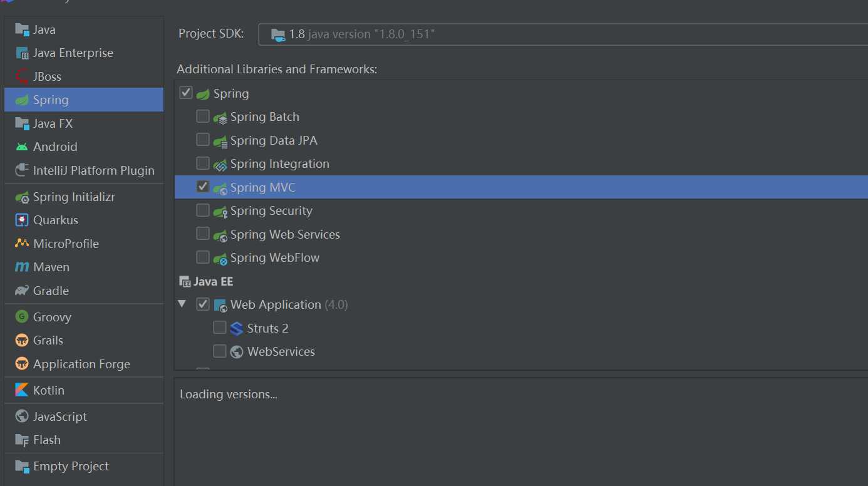The height and width of the screenshot is (486, 868).
Task: Select the Java project type icon
Action: pyautogui.click(x=22, y=29)
